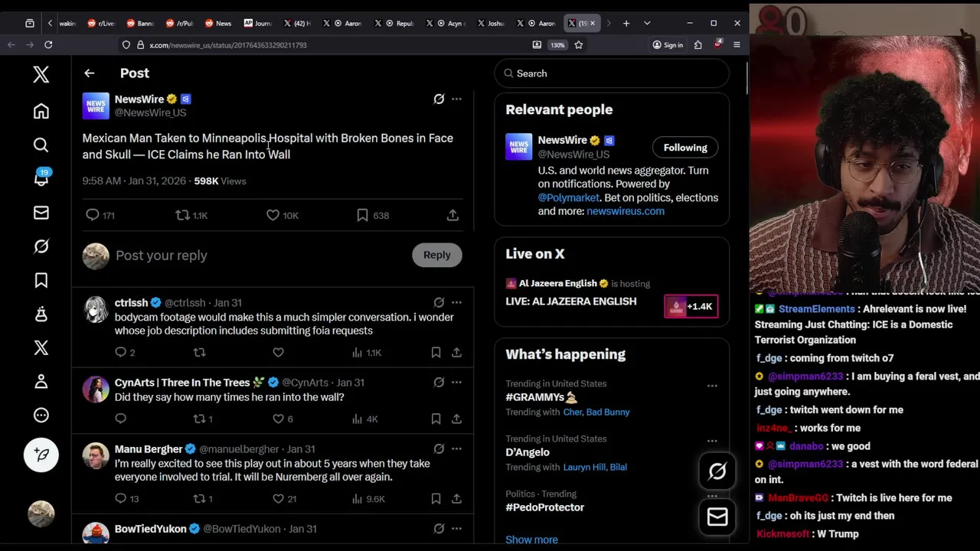Open account avatar at sidebar bottom

[41, 514]
